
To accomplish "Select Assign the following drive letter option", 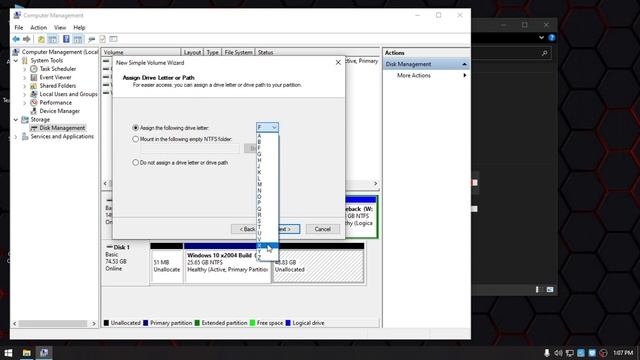I will coord(136,128).
